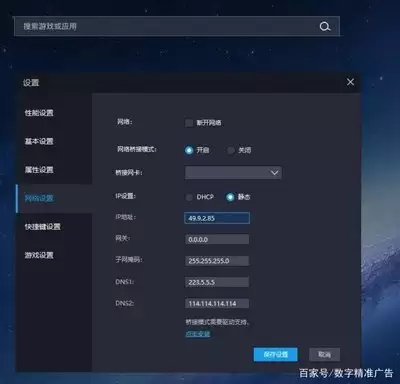Click the DNS2 field 114.114.114.114
Screen dimensions: 400x384
[217, 303]
